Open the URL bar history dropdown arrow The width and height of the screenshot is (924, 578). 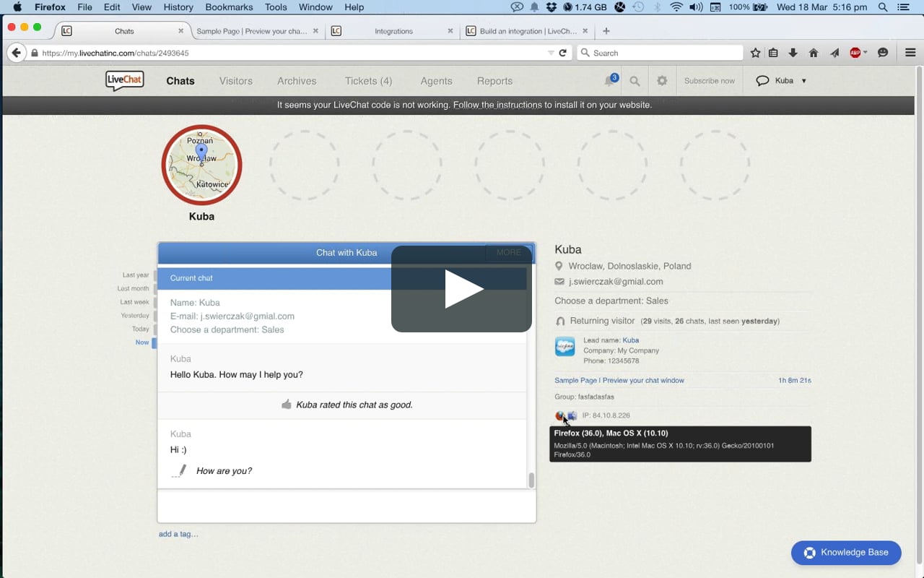[551, 53]
